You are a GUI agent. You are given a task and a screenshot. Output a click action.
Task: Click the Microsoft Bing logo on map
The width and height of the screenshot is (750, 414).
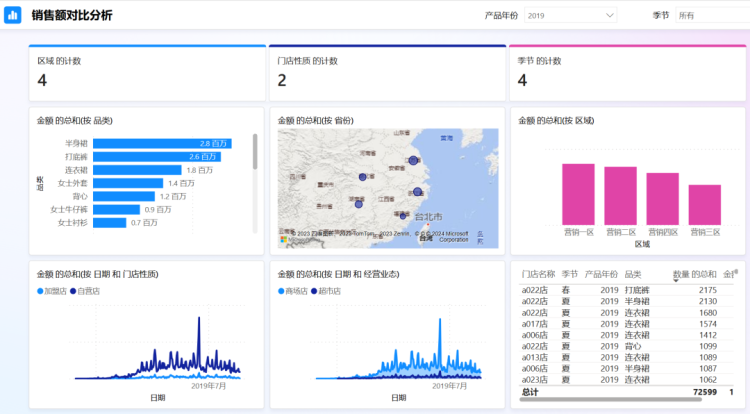coord(283,240)
